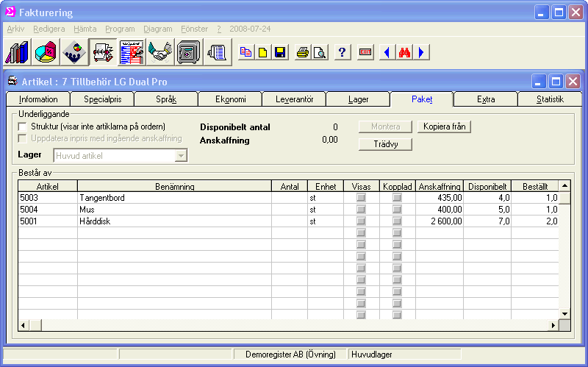Enable the Struktur checkbox
This screenshot has height=367, width=588.
[x=22, y=127]
